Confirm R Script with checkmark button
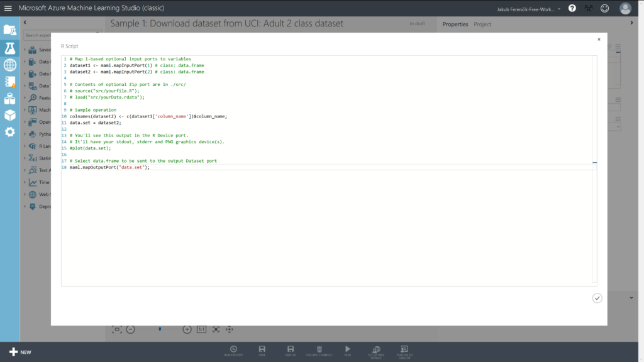Image resolution: width=644 pixels, height=362 pixels. tap(597, 298)
